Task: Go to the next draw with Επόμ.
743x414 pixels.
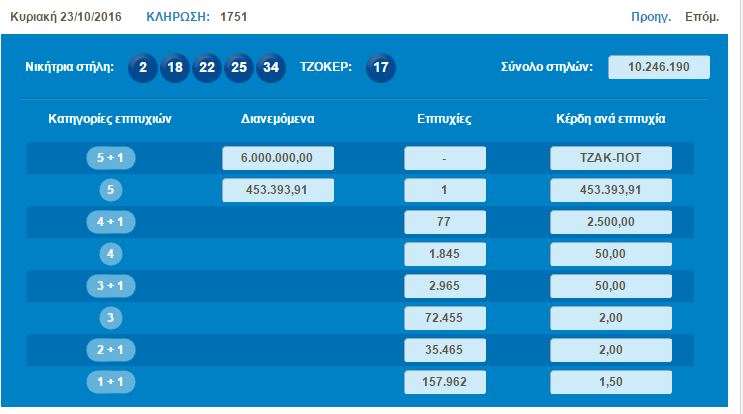Action: [702, 18]
